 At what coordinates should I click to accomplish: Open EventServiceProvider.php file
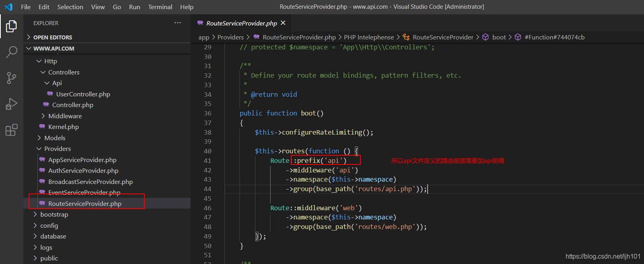coord(84,192)
